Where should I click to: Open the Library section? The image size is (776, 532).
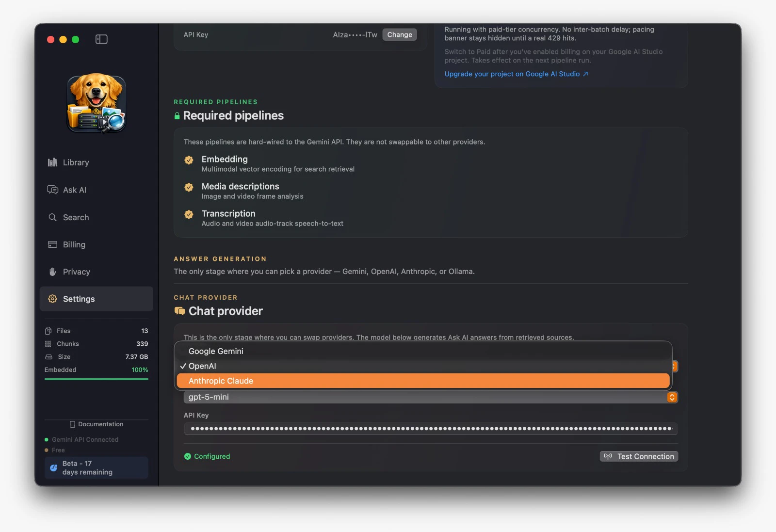point(96,162)
